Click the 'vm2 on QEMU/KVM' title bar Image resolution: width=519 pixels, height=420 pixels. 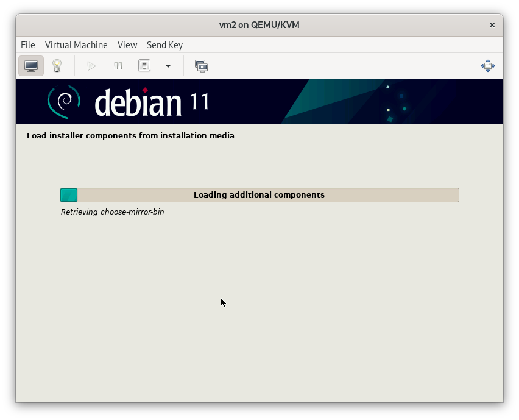259,25
